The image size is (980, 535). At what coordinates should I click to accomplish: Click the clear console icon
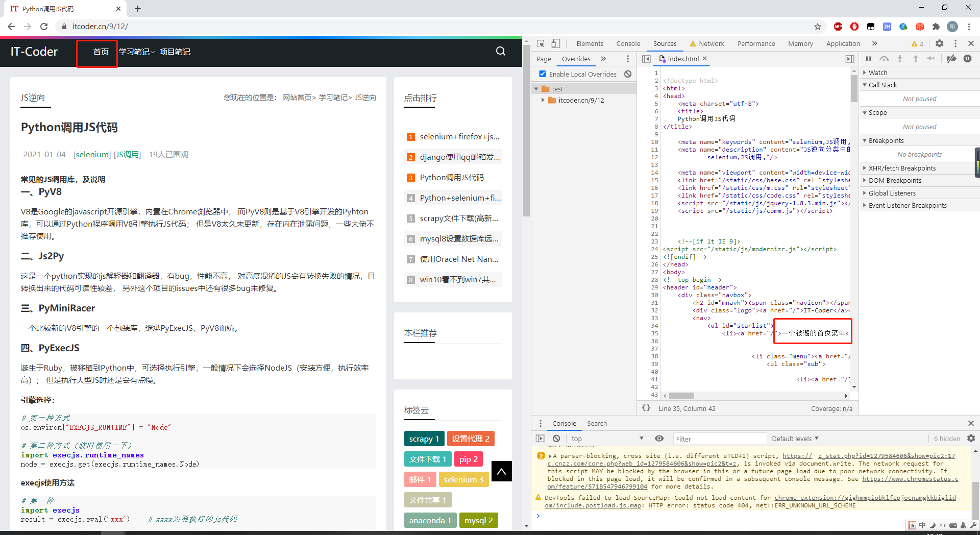(556, 439)
